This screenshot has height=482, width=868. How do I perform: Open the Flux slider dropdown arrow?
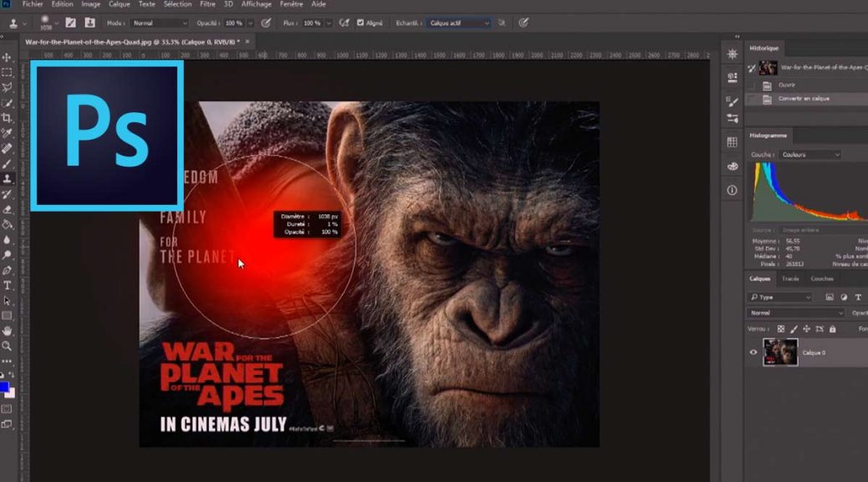pos(329,23)
